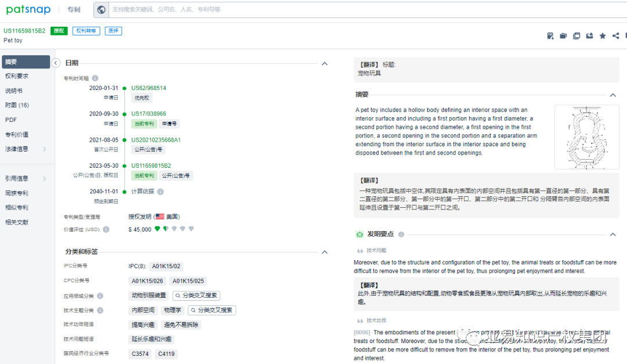Screen dimensions: 627x364
Task: Select the 授权 status tag
Action: click(x=59, y=30)
